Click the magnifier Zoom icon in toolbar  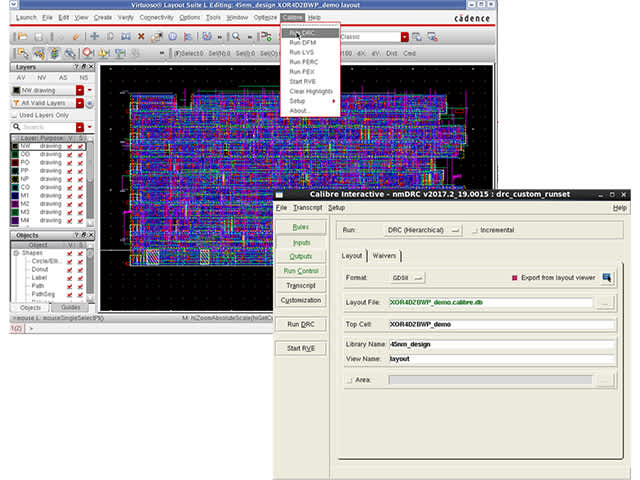236,37
